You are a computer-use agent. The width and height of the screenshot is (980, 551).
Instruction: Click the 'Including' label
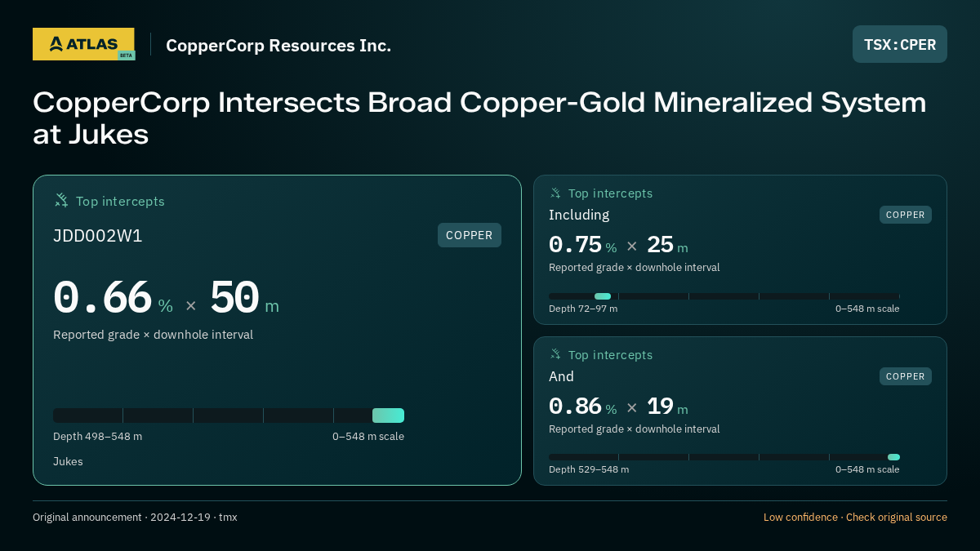(579, 215)
